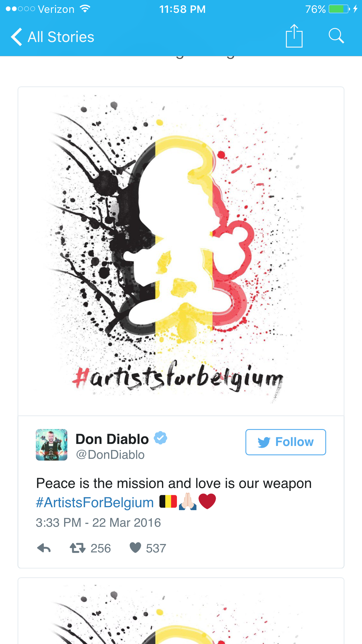
Task: Tap the share icon in header
Action: (x=294, y=36)
